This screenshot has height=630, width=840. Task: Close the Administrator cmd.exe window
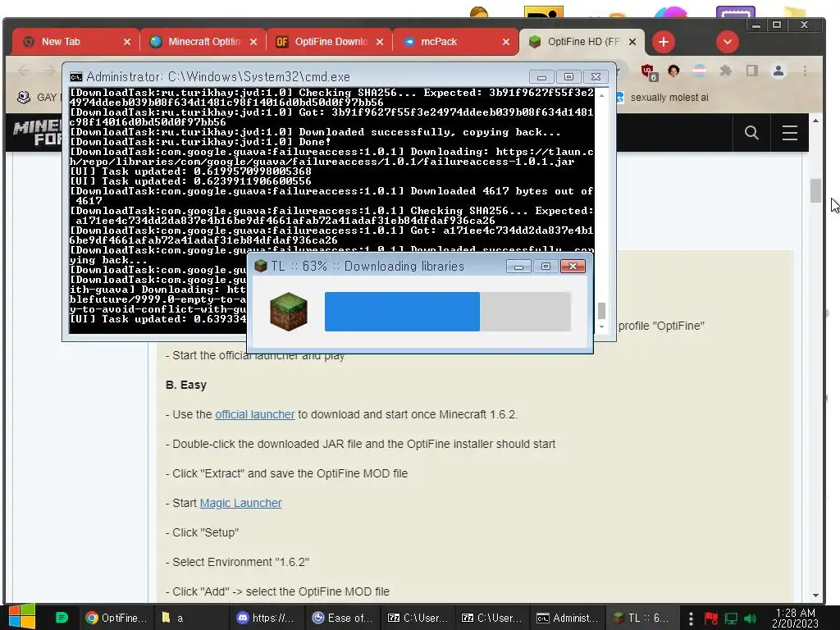[596, 77]
